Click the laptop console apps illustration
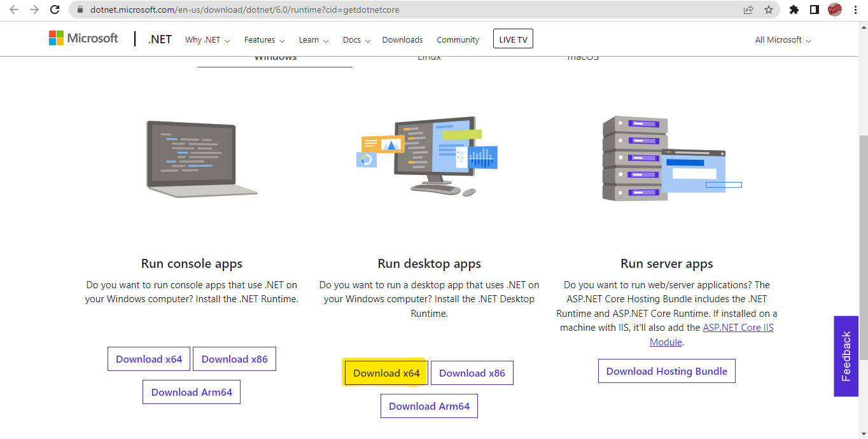Screen dimensions: 868x439 (x=201, y=159)
